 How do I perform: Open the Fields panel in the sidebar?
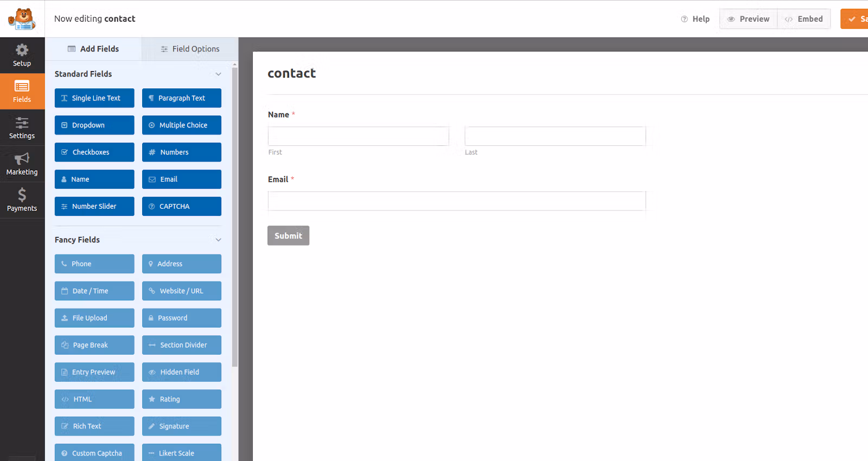22,92
